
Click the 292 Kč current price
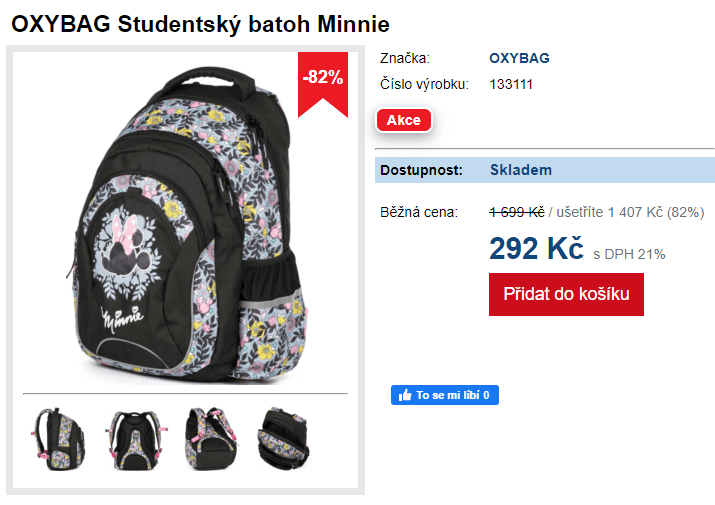536,249
